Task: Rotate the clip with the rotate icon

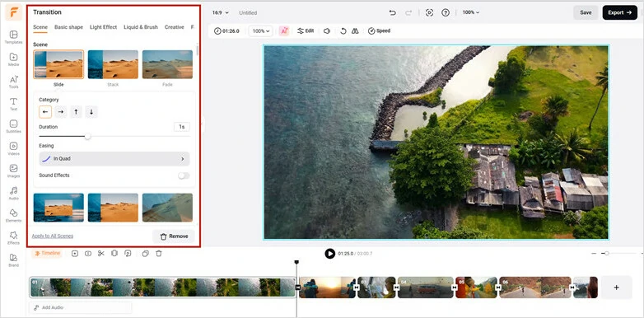Action: coord(343,30)
